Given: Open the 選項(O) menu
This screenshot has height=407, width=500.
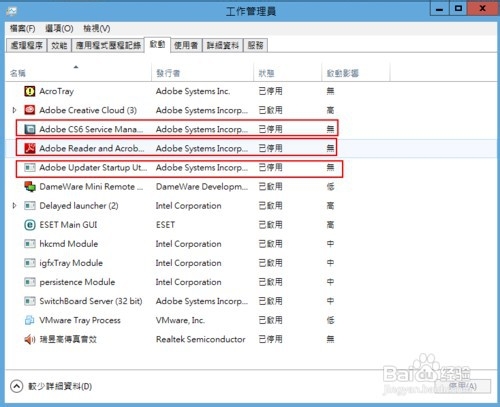Looking at the screenshot, I should pyautogui.click(x=59, y=29).
